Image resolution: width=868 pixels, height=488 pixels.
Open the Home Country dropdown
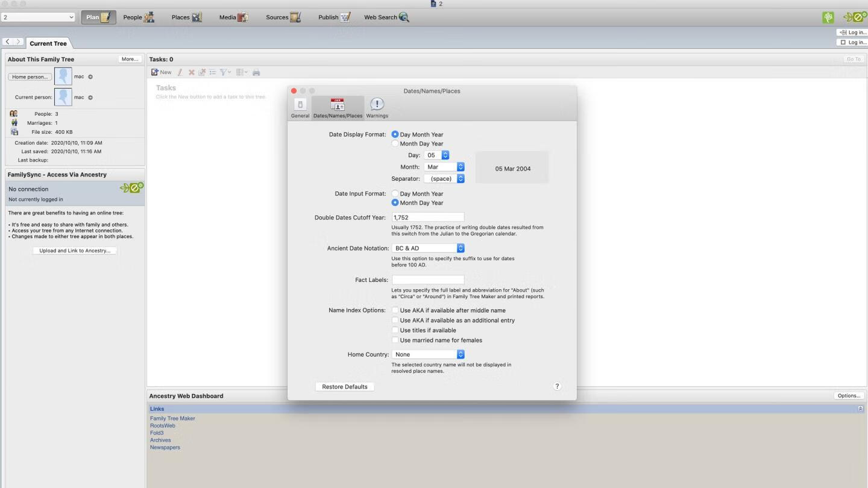(461, 354)
